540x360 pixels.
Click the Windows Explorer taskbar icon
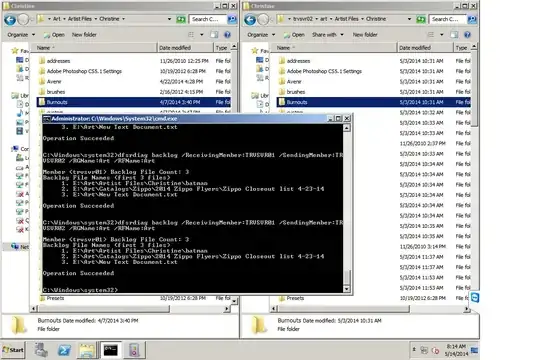87,350
